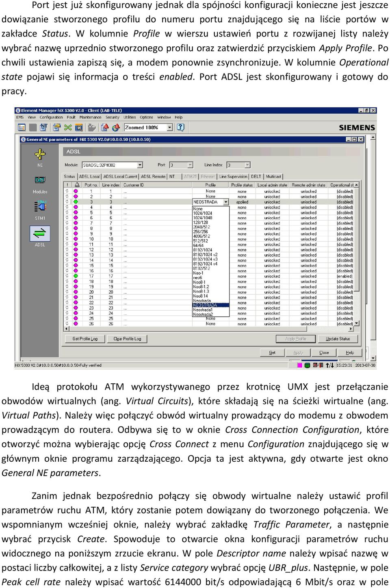Click the Clear Profile Log button
The image size is (390, 588).
(x=127, y=339)
